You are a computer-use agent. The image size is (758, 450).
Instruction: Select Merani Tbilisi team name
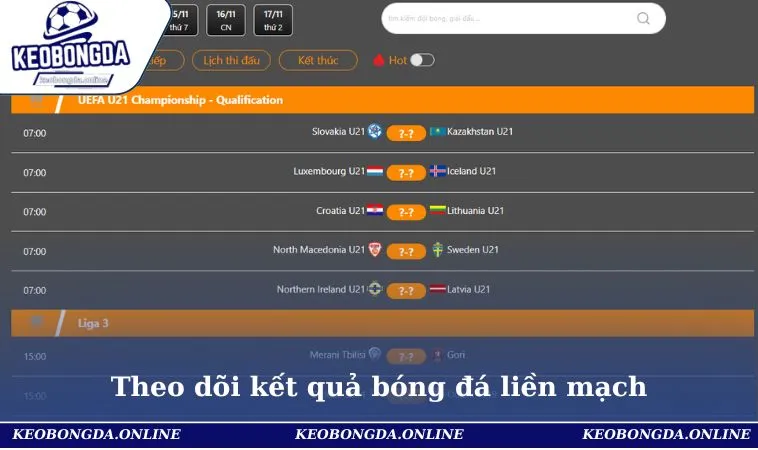[x=337, y=355]
